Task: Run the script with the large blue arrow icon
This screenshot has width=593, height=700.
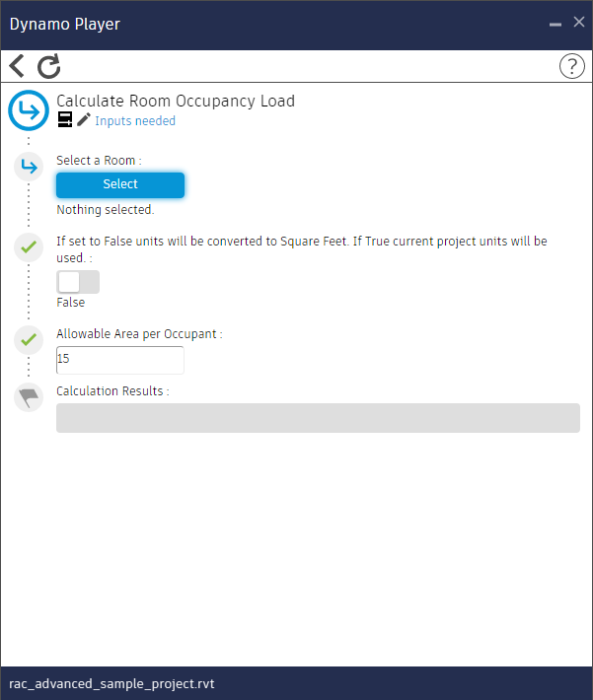Action: click(29, 110)
